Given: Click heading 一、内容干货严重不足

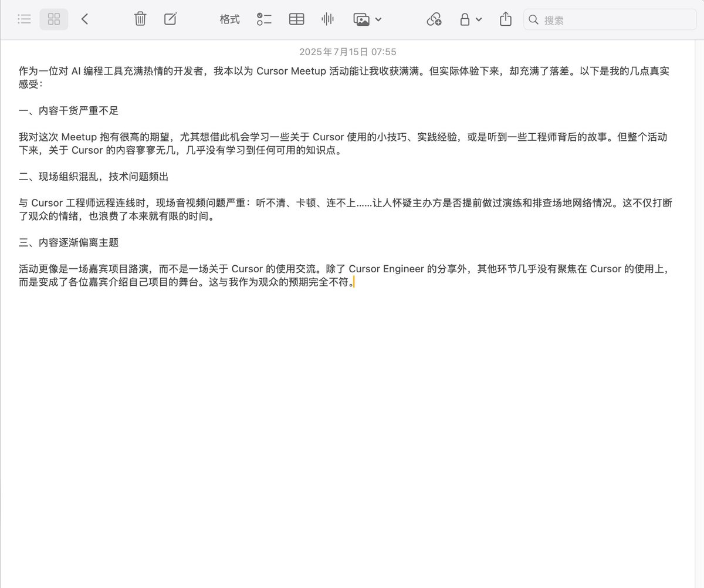Looking at the screenshot, I should pyautogui.click(x=69, y=111).
